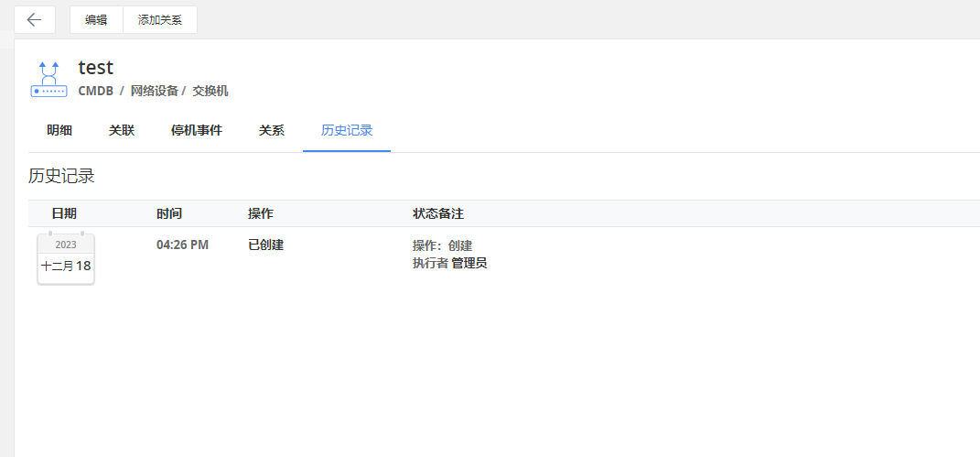
Task: Click the network switch device icon
Action: click(48, 79)
